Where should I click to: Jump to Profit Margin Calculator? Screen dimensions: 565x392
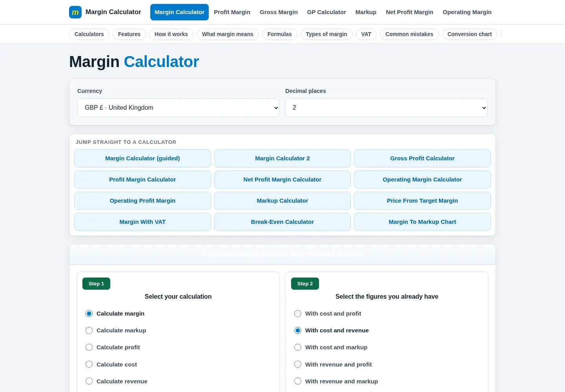(142, 180)
